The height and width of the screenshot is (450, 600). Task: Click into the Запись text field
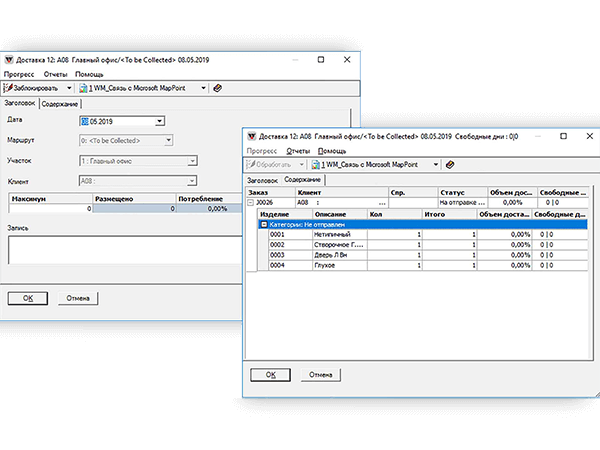point(120,250)
